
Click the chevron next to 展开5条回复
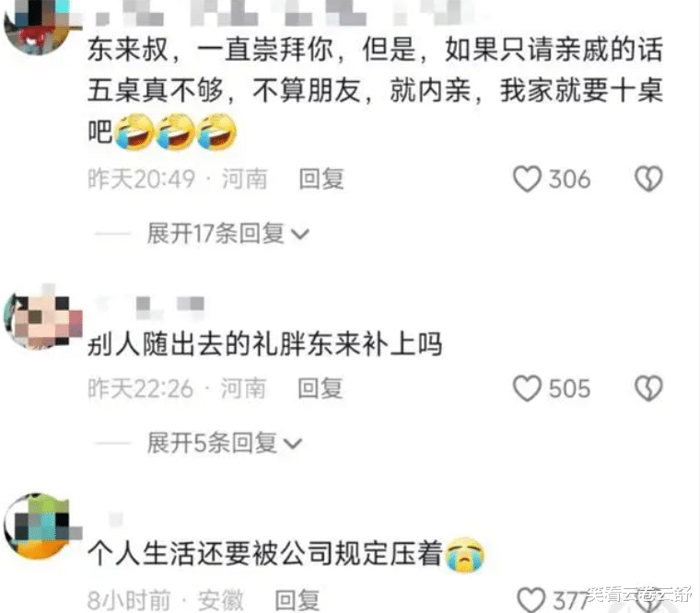(293, 444)
